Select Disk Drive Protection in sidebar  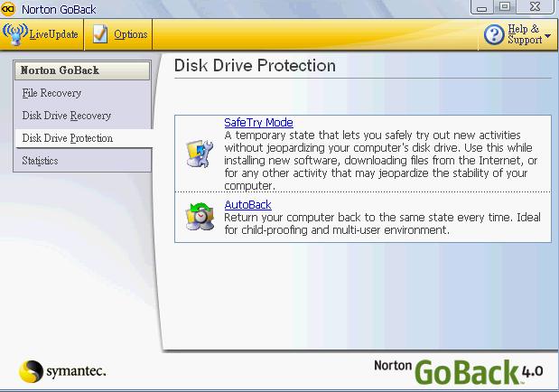coord(68,138)
